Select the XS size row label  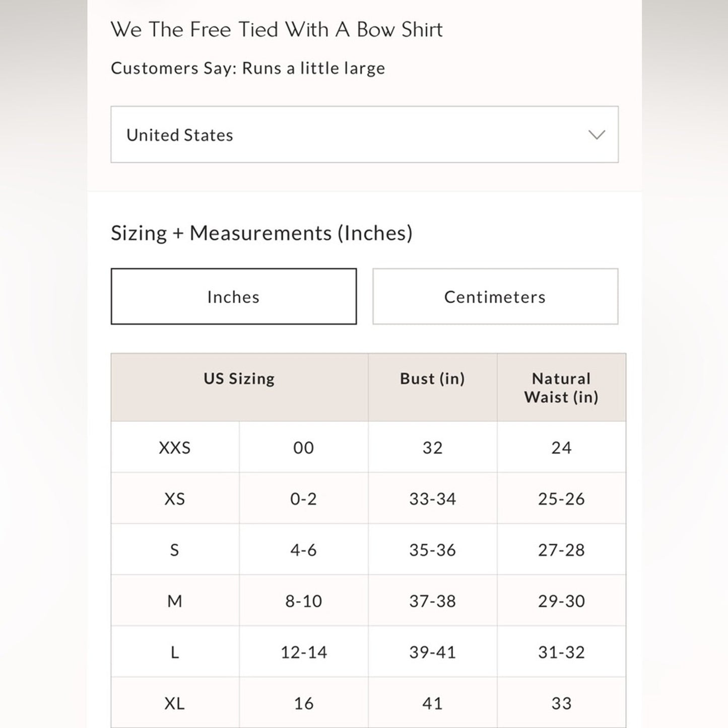point(175,499)
